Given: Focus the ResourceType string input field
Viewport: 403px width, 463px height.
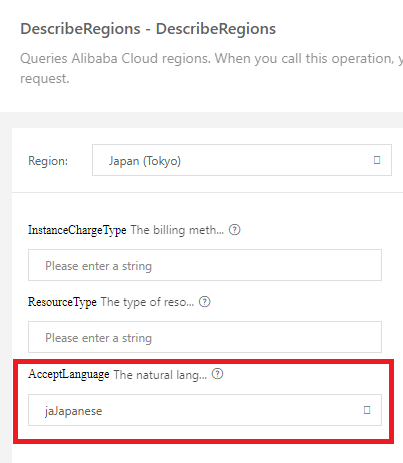Looking at the screenshot, I should (x=205, y=337).
